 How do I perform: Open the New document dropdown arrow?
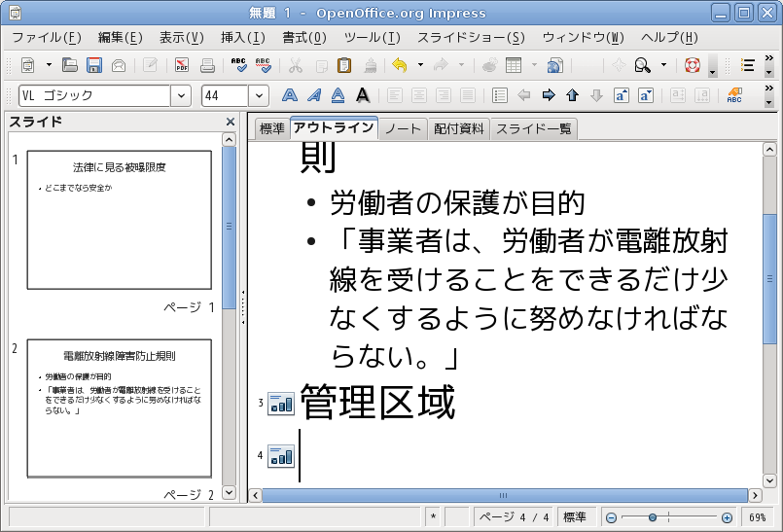49,65
